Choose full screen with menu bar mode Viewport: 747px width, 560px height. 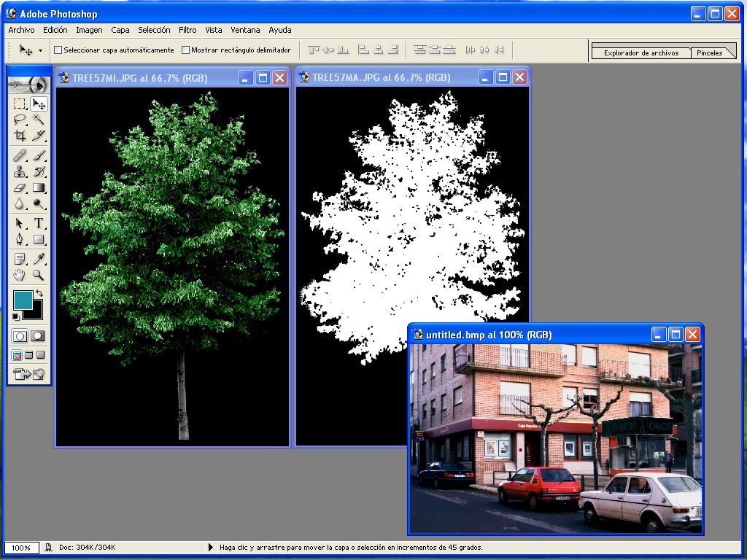28,355
